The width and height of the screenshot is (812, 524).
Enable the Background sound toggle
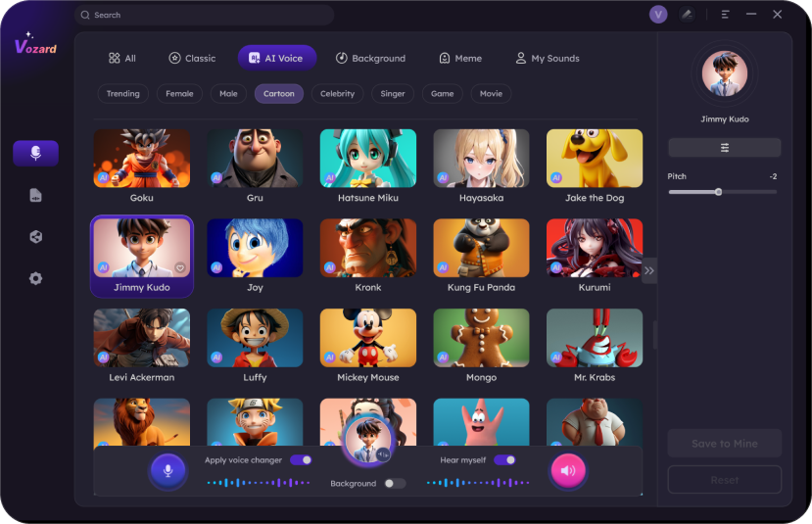[x=395, y=483]
